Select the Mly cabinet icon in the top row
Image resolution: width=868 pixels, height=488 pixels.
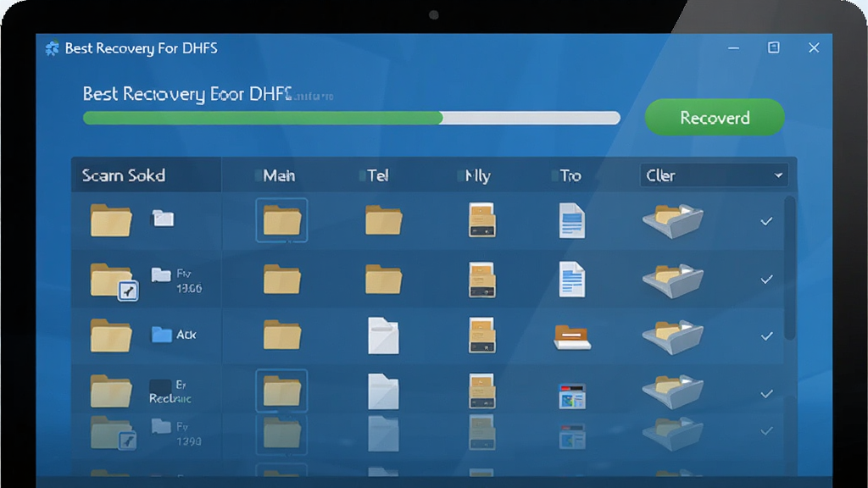481,220
